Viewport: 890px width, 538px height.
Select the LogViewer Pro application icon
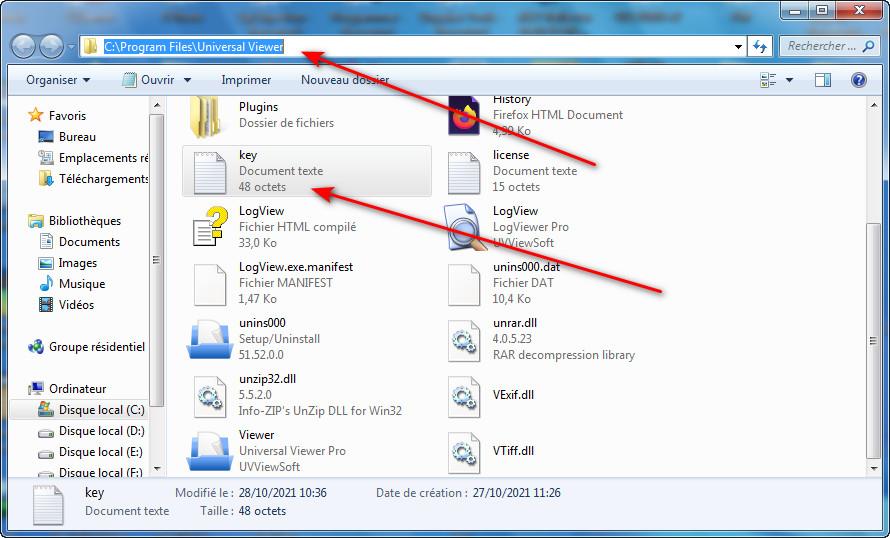[x=464, y=226]
